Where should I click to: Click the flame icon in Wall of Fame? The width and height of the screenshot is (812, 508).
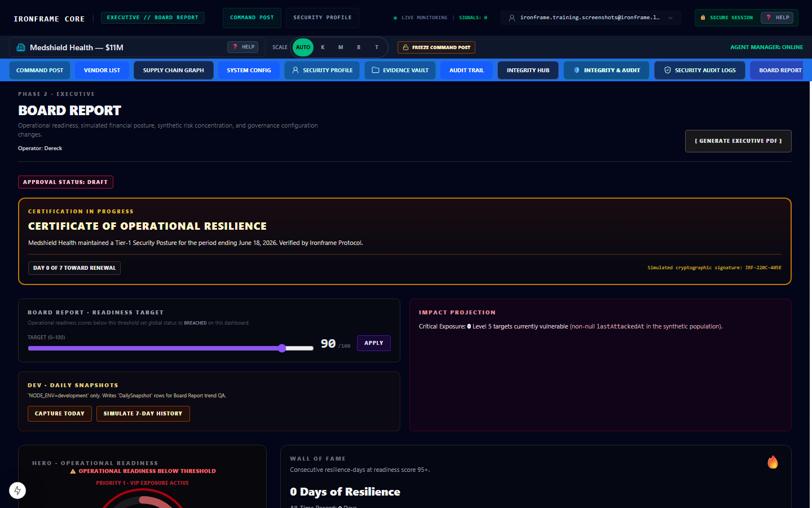pyautogui.click(x=773, y=462)
